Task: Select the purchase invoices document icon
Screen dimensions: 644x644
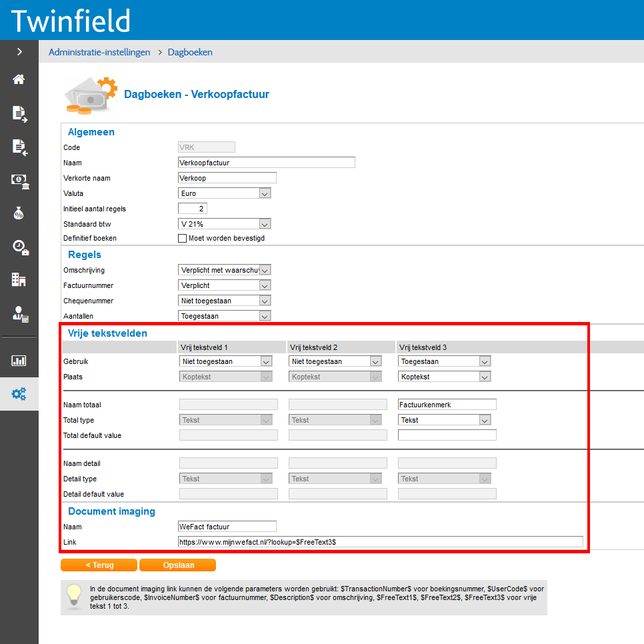Action: [x=19, y=147]
